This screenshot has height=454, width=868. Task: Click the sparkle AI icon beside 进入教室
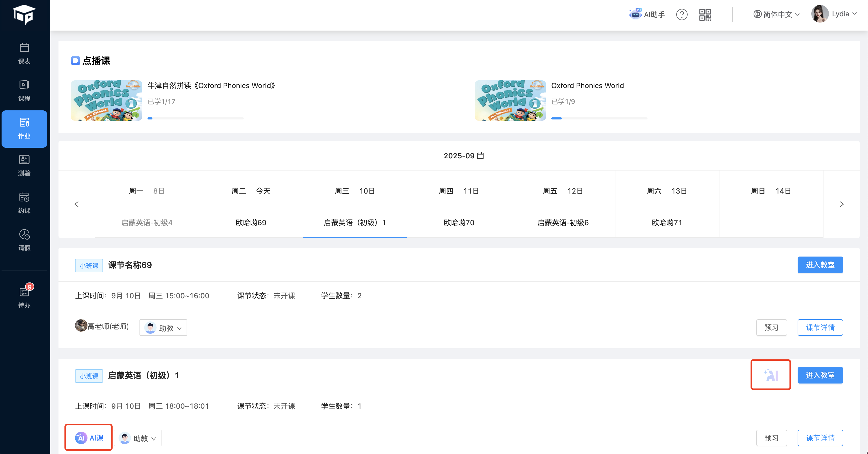coord(771,375)
